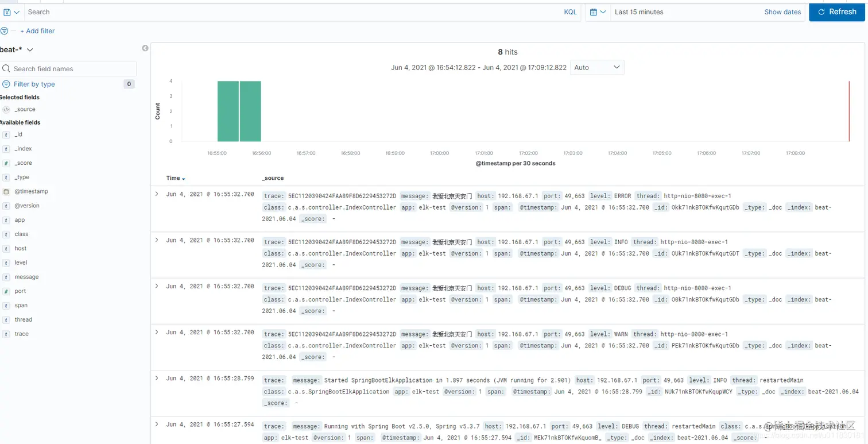This screenshot has width=868, height=444.
Task: Select the message field in Available fields
Action: 26,277
